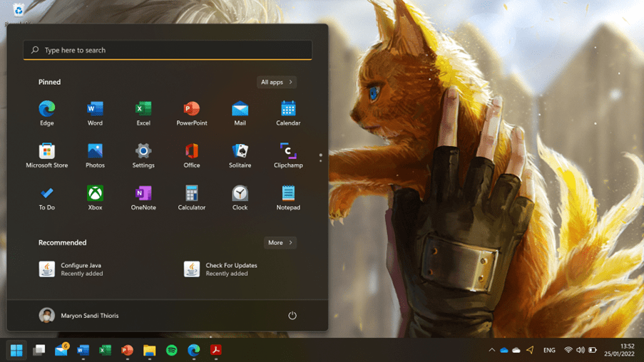Open Notepad from pinned apps
644x362 pixels.
(288, 197)
